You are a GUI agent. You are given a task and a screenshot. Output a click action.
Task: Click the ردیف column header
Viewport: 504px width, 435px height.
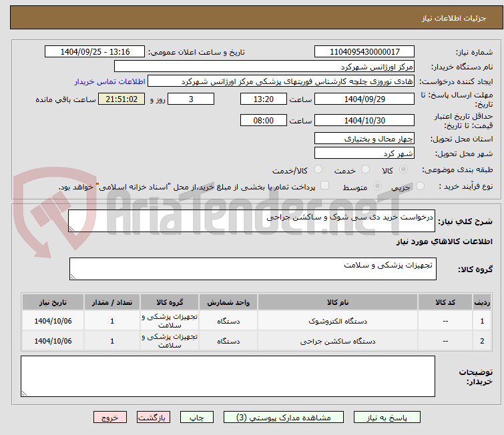482,302
